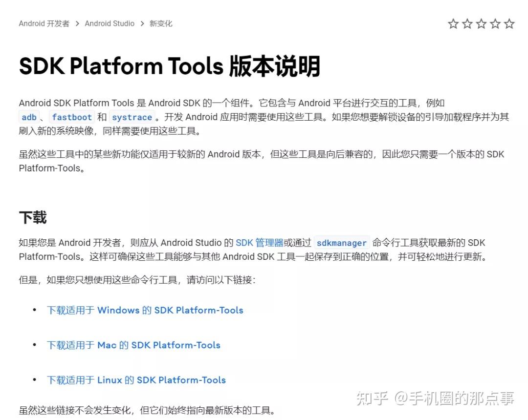Select the second rating star
The image size is (528, 420).
click(x=466, y=23)
